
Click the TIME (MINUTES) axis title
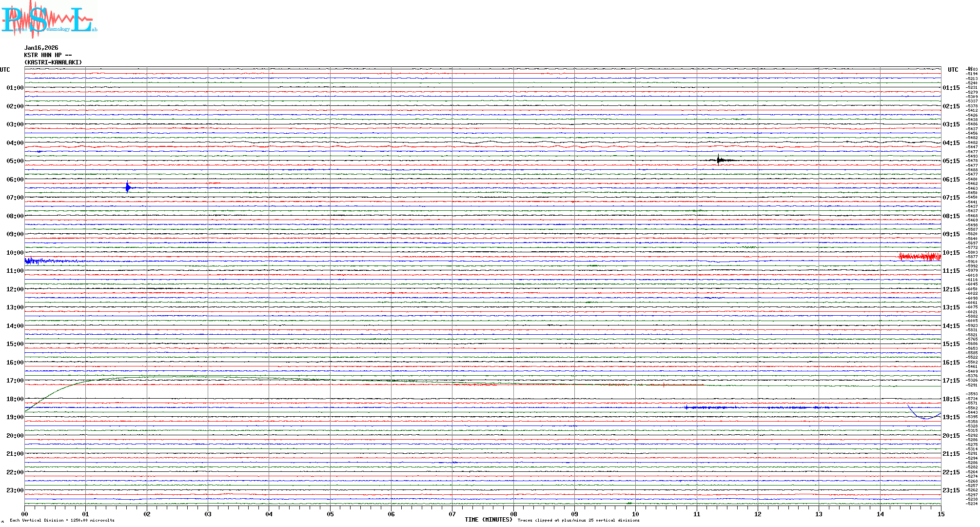coord(489,520)
